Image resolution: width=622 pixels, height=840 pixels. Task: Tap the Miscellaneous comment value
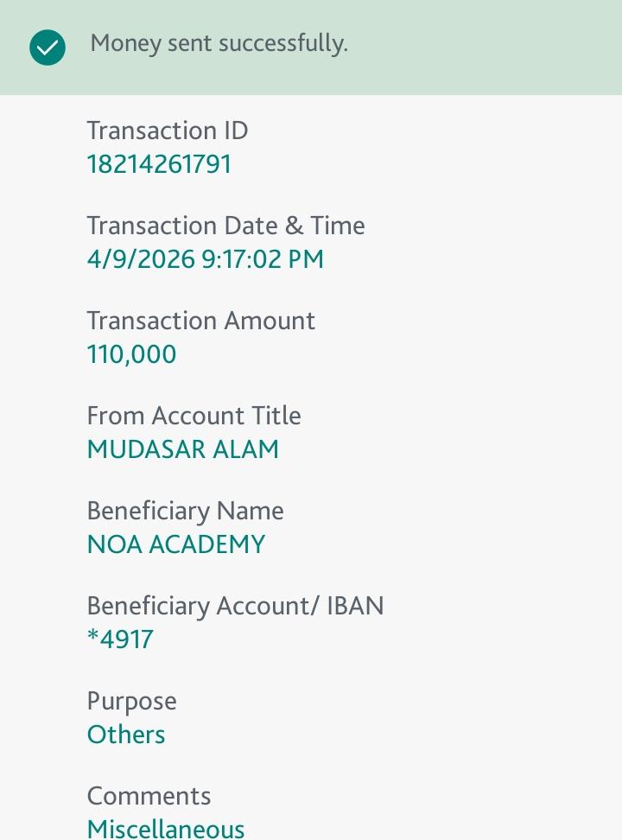tap(166, 829)
